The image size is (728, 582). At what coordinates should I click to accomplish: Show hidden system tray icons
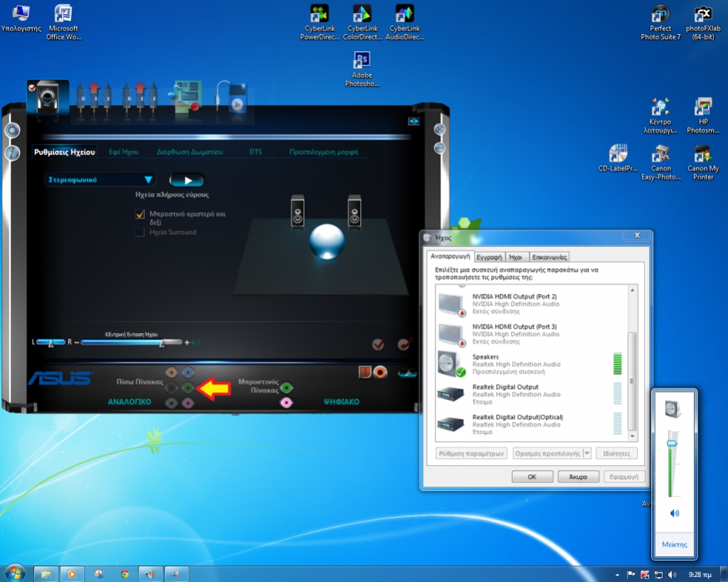click(617, 575)
